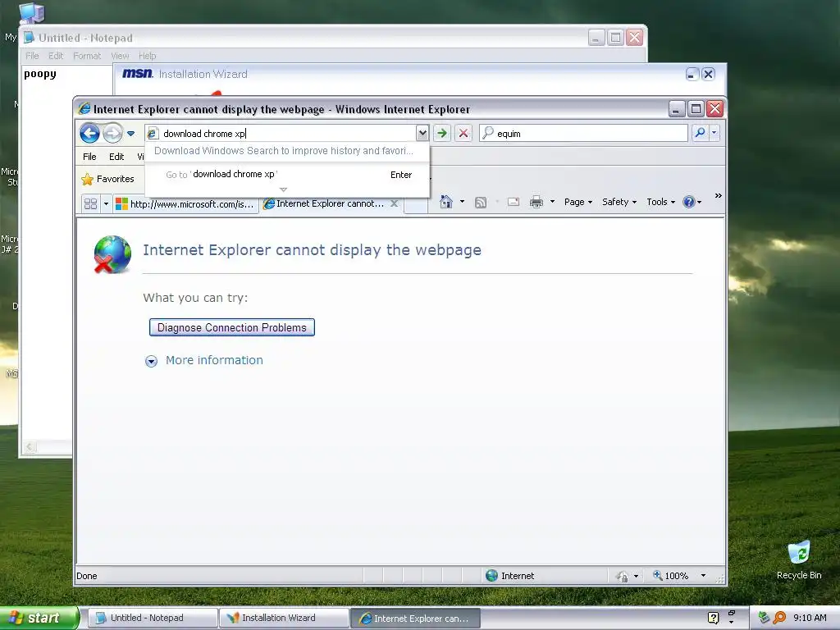Click the network connection tray icon
The height and width of the screenshot is (630, 840).
pyautogui.click(x=764, y=618)
